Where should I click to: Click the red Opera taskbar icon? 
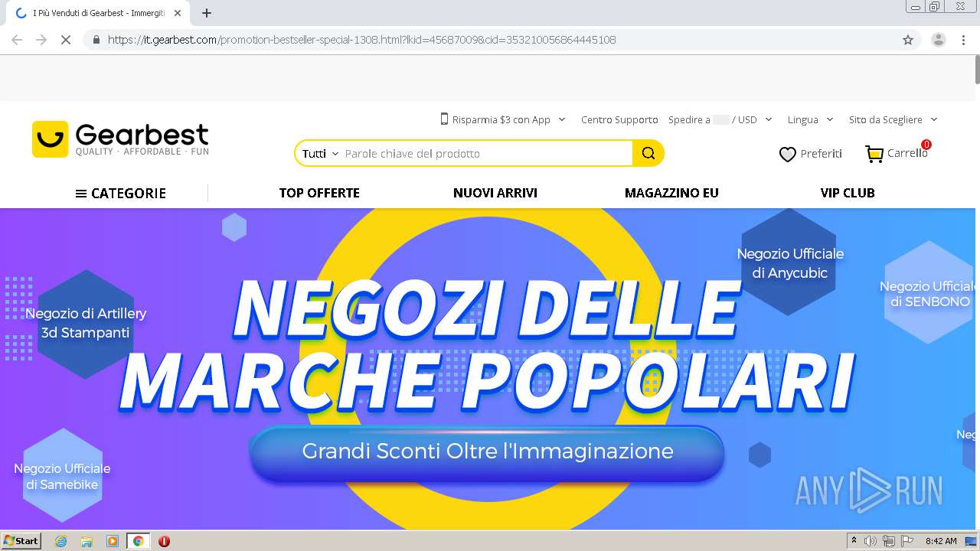[164, 541]
